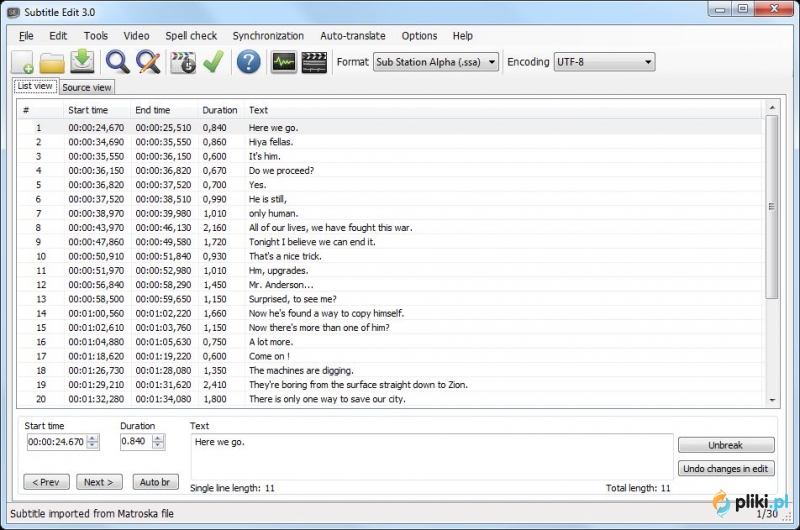800x530 pixels.
Task: Click the Duration column header
Action: tap(221, 110)
